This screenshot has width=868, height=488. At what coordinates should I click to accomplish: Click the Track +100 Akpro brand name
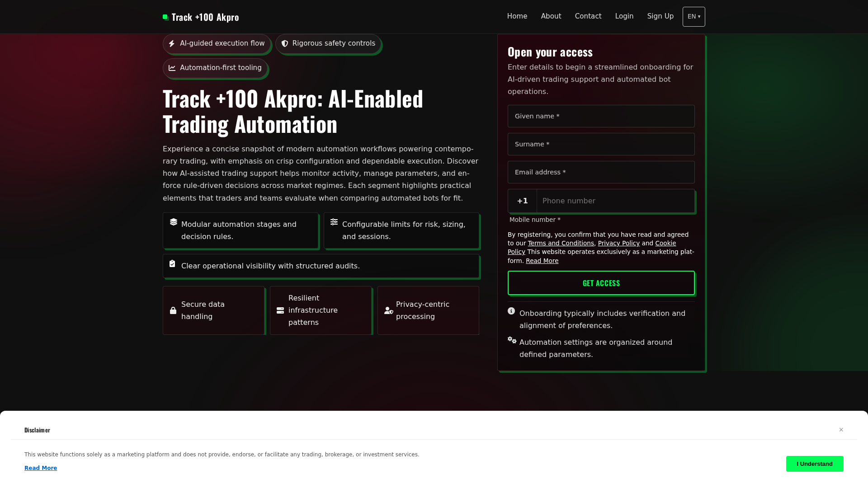pos(205,17)
